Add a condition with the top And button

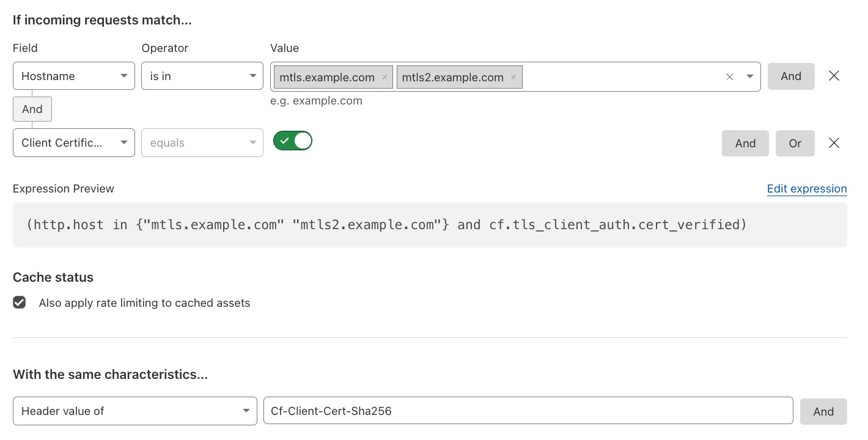tap(790, 76)
